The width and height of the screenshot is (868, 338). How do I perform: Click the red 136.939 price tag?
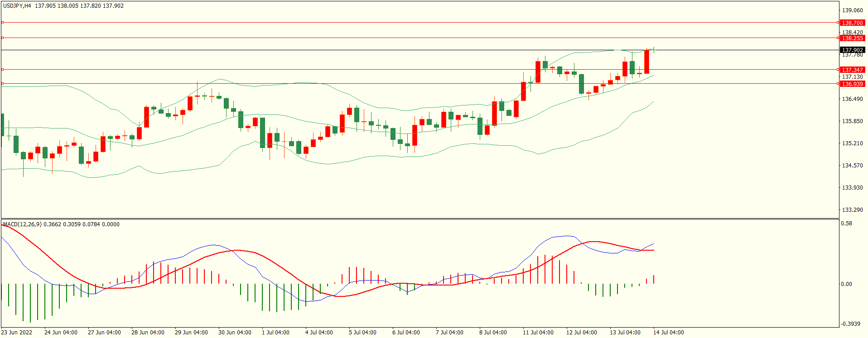click(852, 84)
